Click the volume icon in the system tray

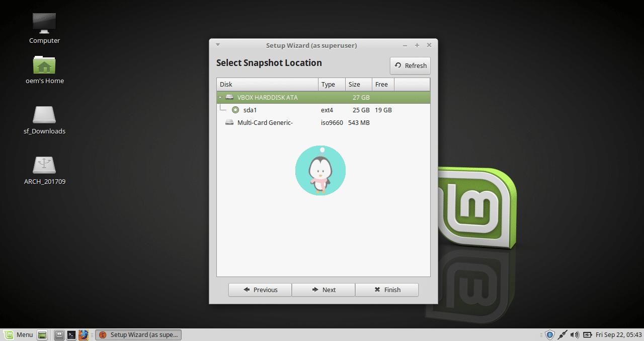pyautogui.click(x=574, y=334)
